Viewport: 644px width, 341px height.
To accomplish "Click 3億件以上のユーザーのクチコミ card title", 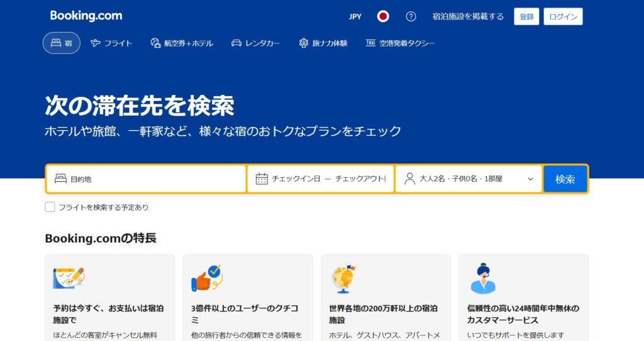I will (x=245, y=314).
